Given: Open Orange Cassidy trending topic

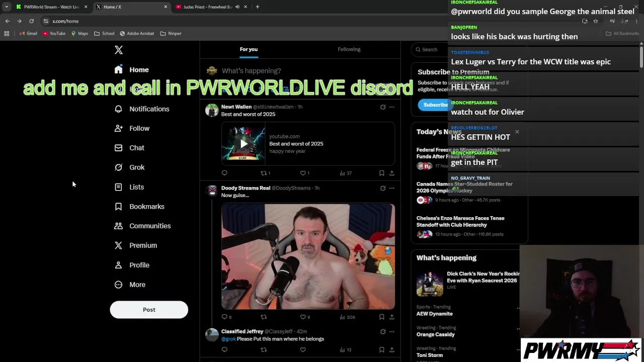Looking at the screenshot, I should click(x=435, y=334).
